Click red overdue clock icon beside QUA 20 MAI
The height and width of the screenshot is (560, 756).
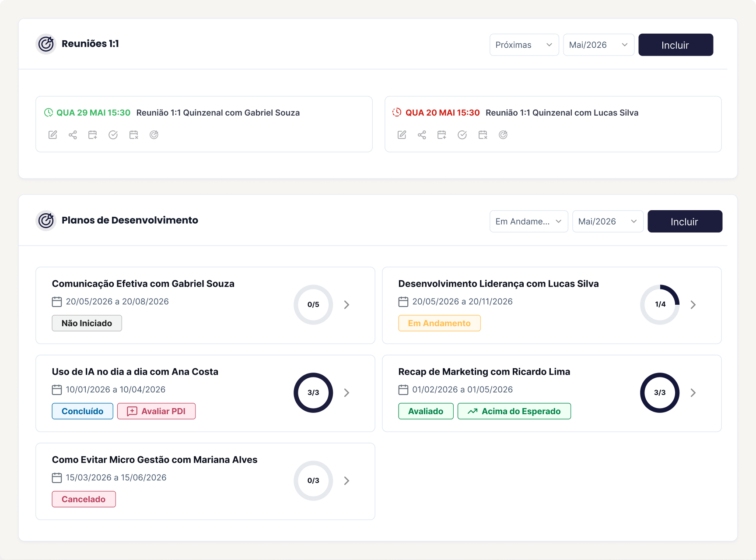pos(397,112)
